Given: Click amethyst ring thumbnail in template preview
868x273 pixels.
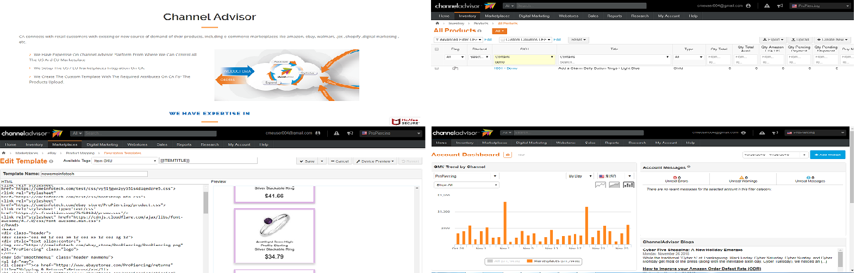Looking at the screenshot, I should tap(274, 224).
